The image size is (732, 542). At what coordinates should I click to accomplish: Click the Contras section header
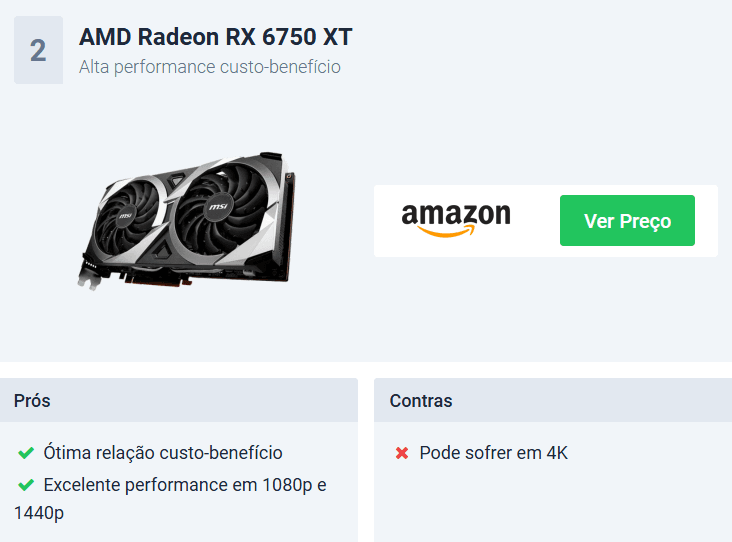(x=553, y=400)
